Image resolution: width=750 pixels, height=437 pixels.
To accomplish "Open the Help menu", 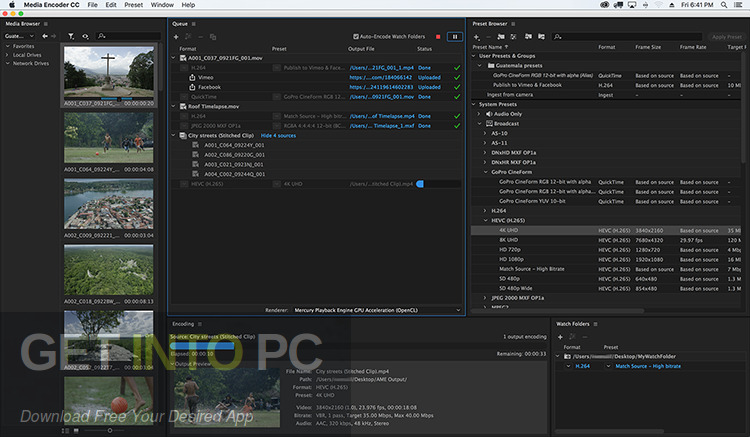I will [x=188, y=5].
